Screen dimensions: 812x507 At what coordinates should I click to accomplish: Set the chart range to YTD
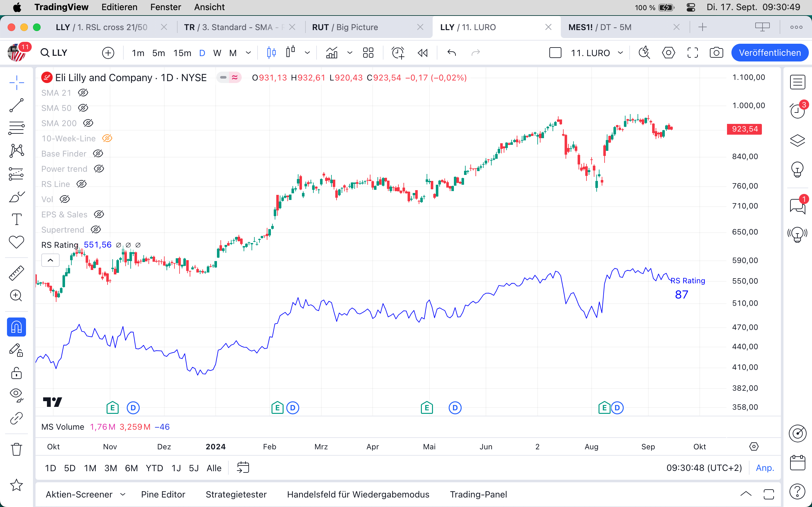click(154, 468)
